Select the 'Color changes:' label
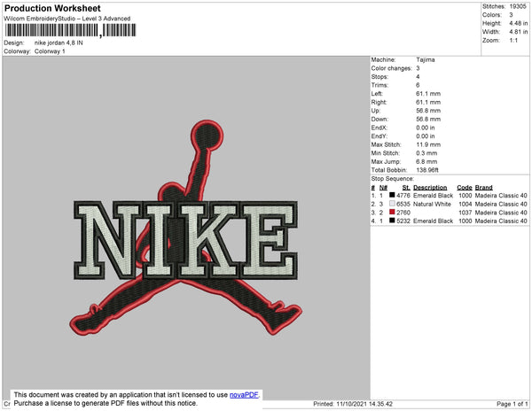This screenshot has height=411, width=532. tap(391, 68)
